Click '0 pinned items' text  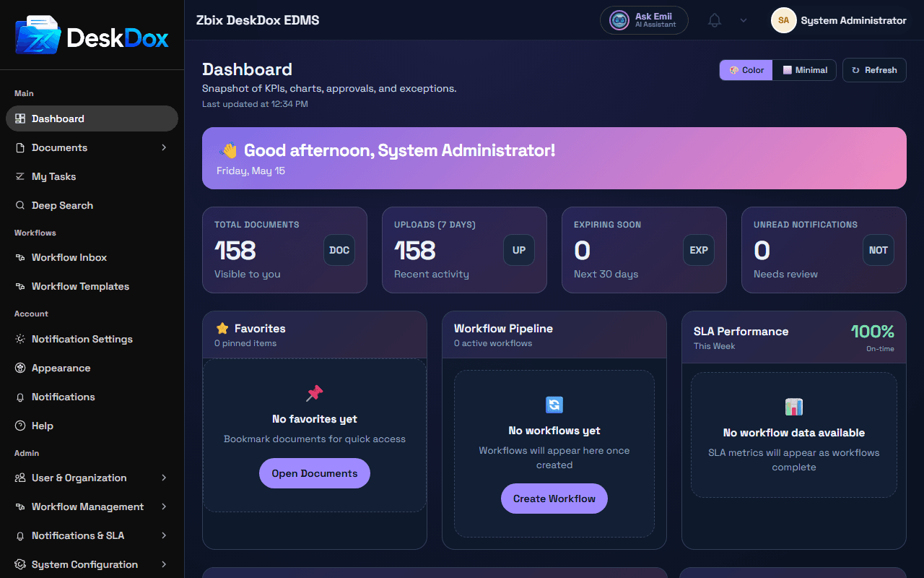[x=245, y=343]
